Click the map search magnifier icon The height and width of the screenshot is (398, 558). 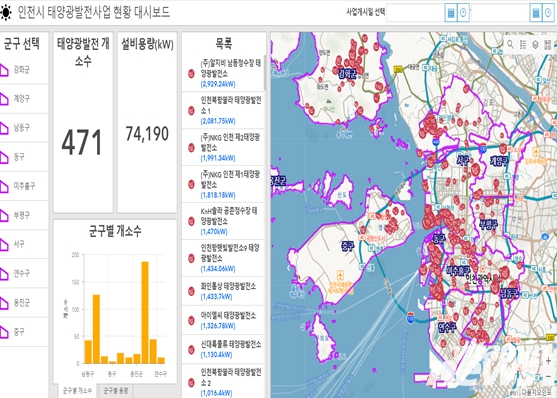tap(510, 44)
